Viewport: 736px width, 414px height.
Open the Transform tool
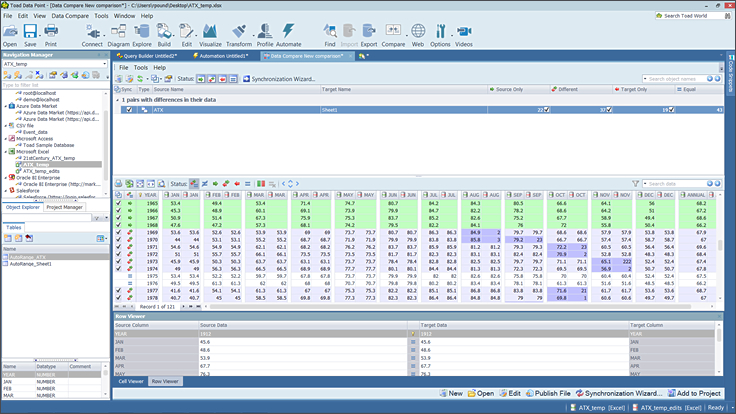tap(239, 35)
